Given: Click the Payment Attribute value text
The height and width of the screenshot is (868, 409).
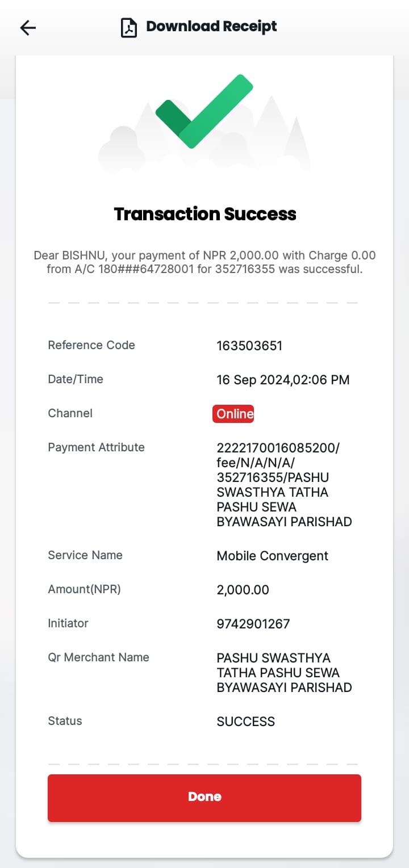Looking at the screenshot, I should click(x=284, y=485).
